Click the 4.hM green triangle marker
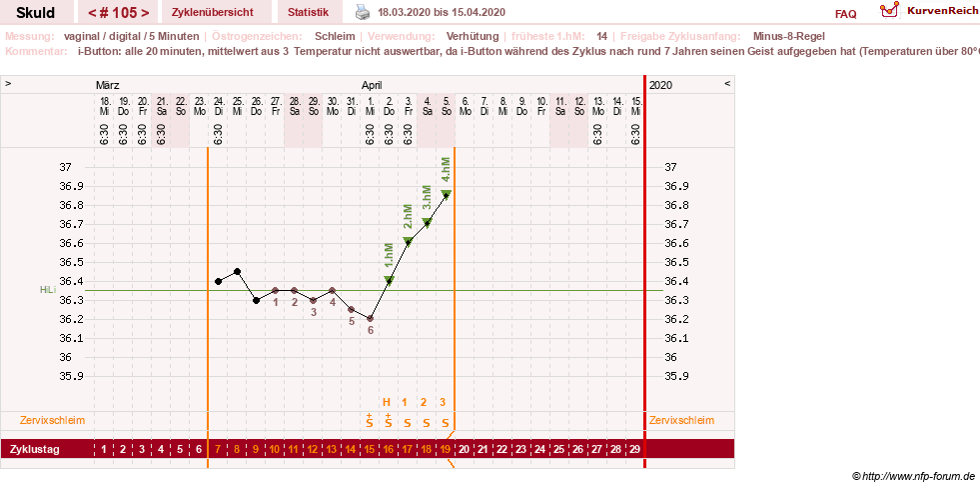 tap(446, 193)
